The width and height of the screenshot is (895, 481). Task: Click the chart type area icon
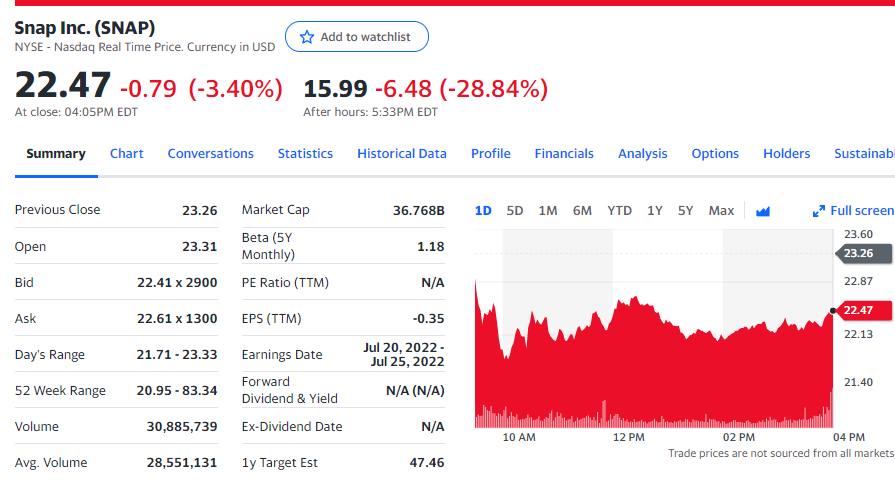(x=763, y=212)
